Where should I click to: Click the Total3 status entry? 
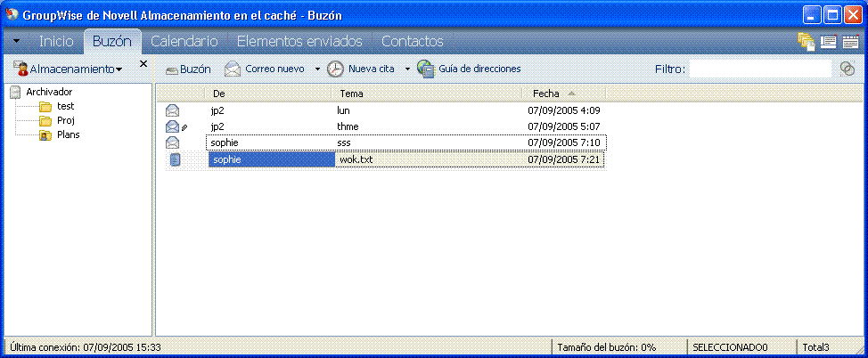tap(816, 347)
